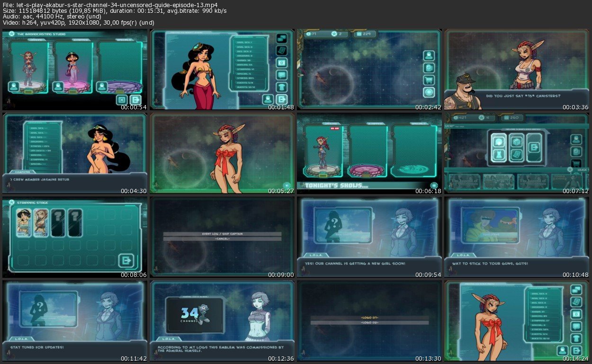Click camera icon in the 00:01:48 frame
Viewport: 592px width, 364px height.
(x=282, y=62)
